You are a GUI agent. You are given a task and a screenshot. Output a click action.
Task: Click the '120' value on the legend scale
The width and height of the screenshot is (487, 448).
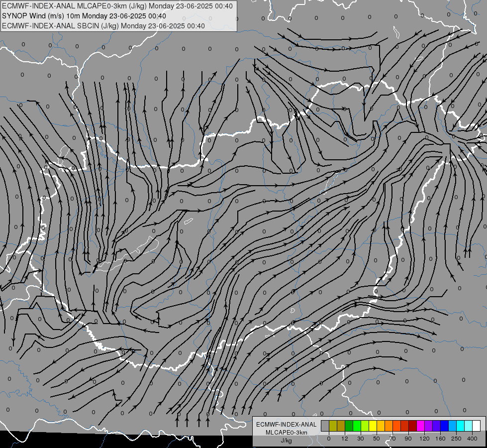pyautogui.click(x=425, y=439)
